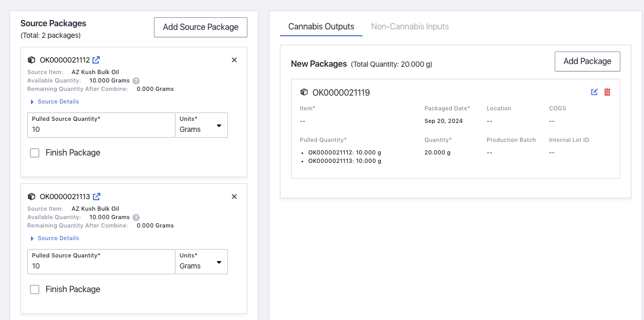Click the Add Package button
644x320 pixels.
tap(587, 61)
